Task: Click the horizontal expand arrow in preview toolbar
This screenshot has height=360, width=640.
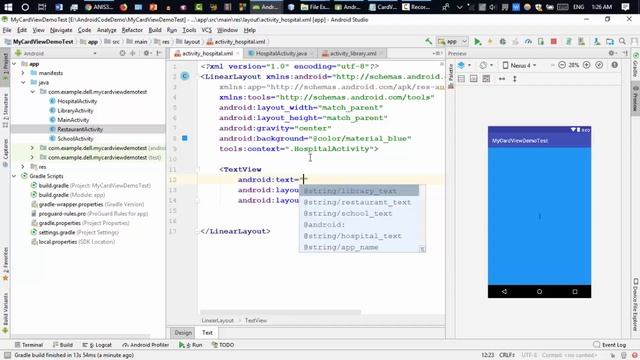Action: 502,78
